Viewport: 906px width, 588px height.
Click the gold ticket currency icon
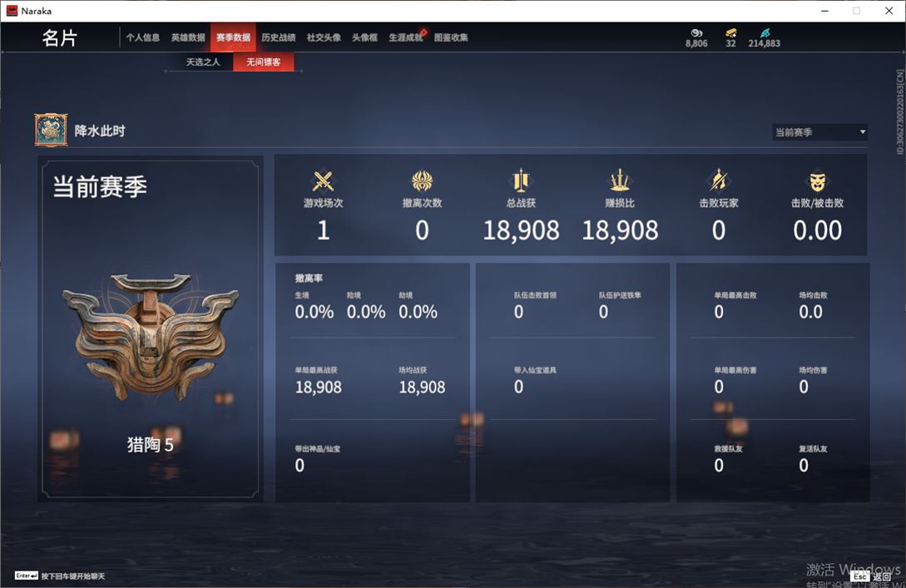[731, 33]
